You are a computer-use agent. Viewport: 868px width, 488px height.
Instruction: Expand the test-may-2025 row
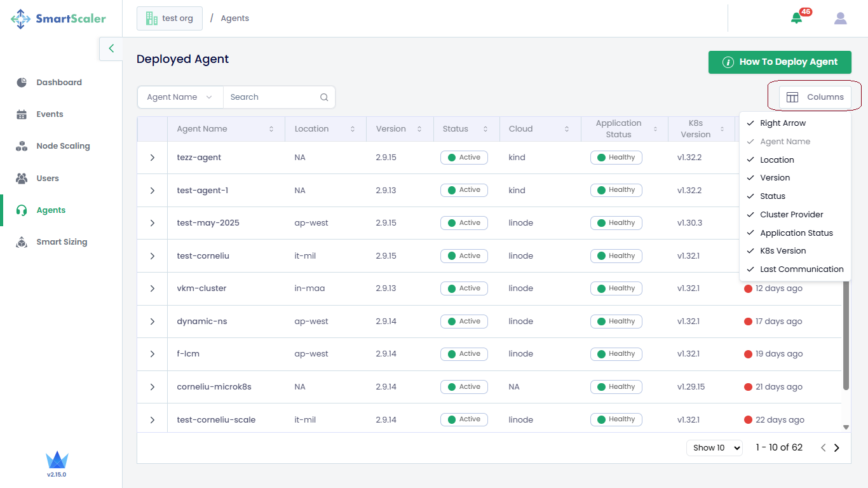click(153, 223)
